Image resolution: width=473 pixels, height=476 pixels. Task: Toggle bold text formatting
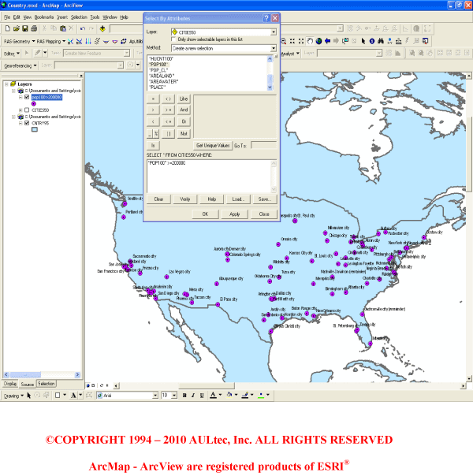(184, 396)
